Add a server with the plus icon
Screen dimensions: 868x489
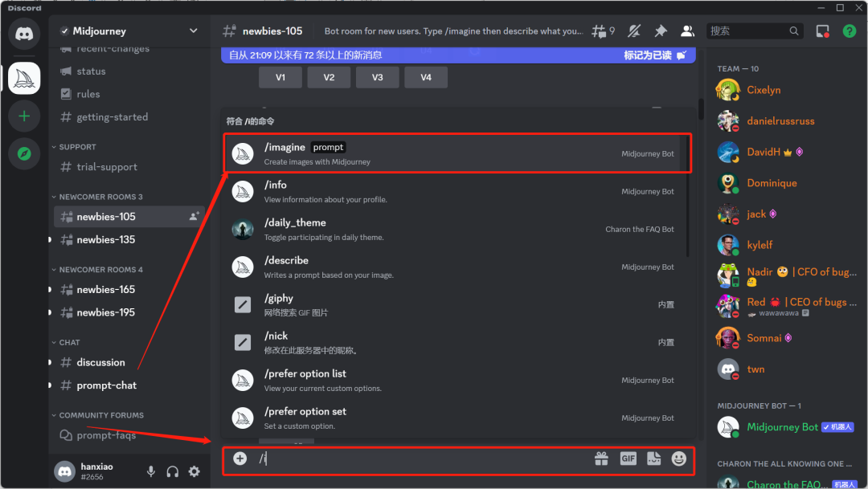24,116
